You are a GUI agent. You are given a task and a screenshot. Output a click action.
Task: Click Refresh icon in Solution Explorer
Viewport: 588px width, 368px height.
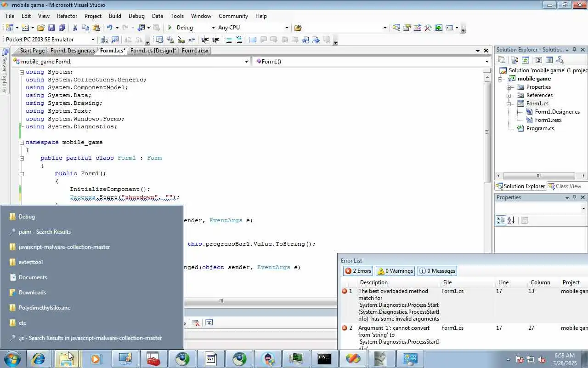pos(526,60)
